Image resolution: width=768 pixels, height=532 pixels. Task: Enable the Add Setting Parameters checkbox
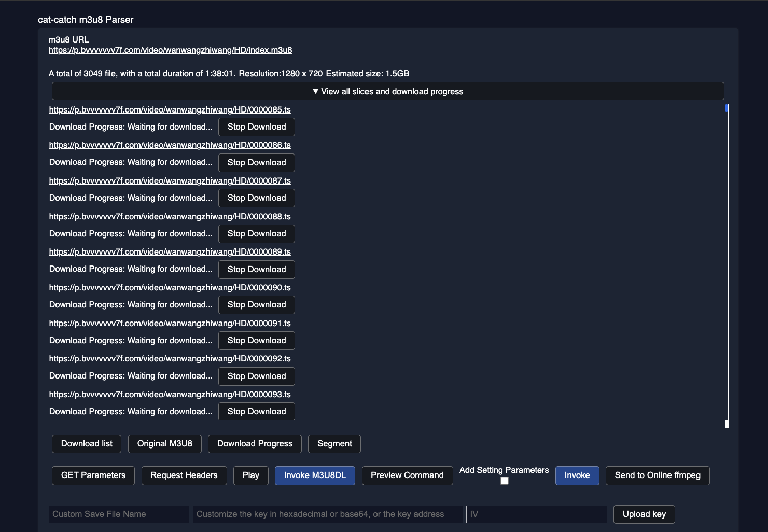pos(504,481)
